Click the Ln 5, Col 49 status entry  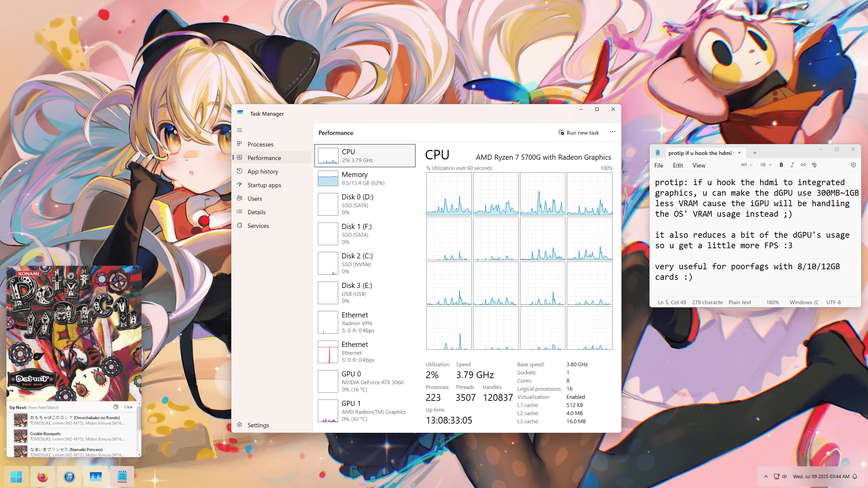672,302
